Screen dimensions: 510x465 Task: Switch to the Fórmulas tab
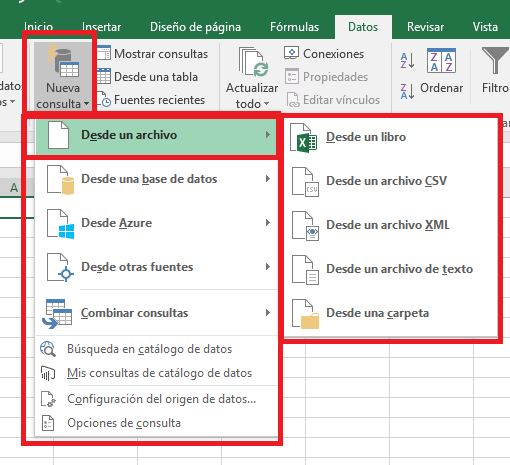click(295, 27)
